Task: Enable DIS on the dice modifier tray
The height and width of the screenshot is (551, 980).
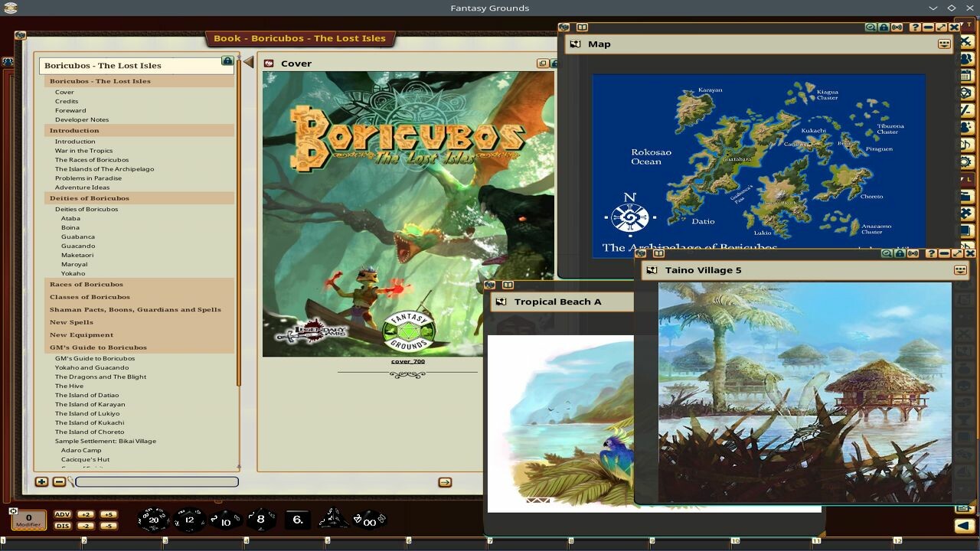Action: 64,526
